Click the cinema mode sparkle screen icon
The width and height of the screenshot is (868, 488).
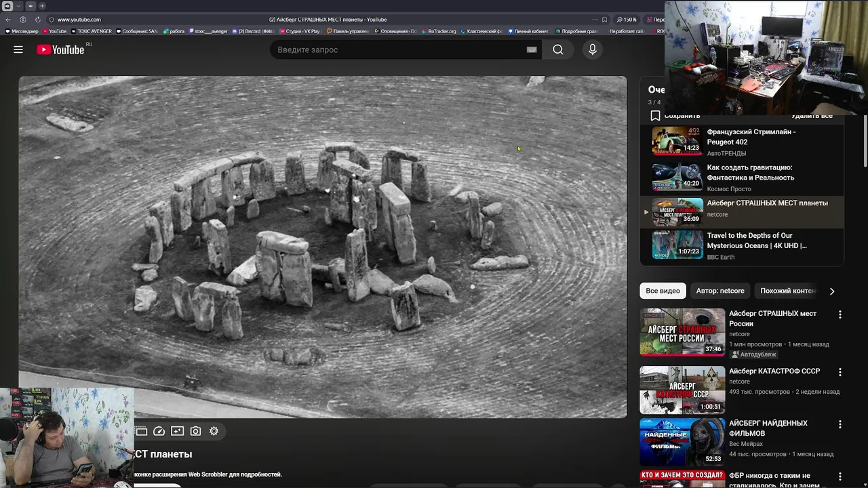(177, 431)
